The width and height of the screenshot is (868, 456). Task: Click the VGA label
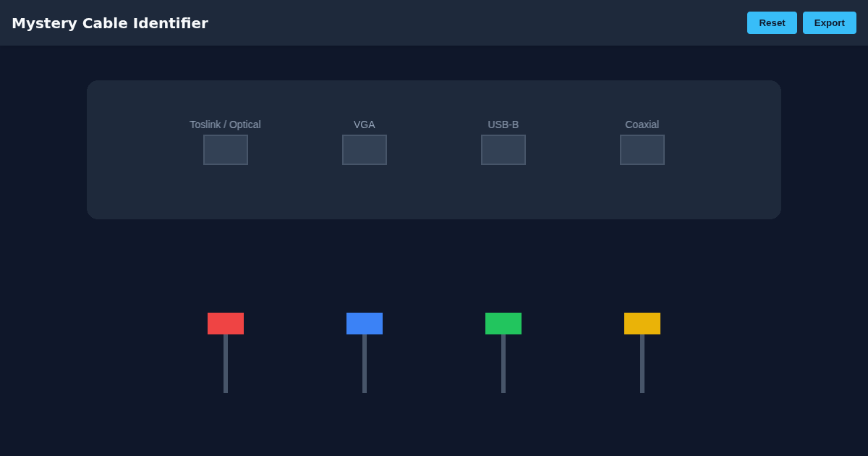365,124
